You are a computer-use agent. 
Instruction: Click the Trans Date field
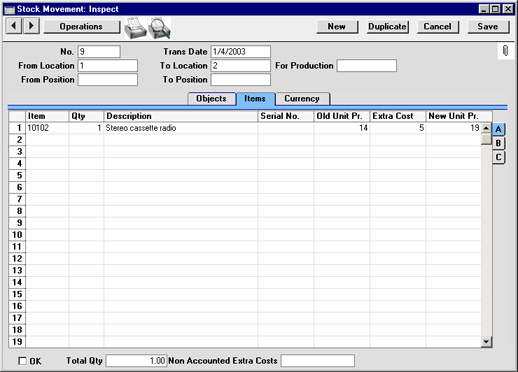[240, 52]
